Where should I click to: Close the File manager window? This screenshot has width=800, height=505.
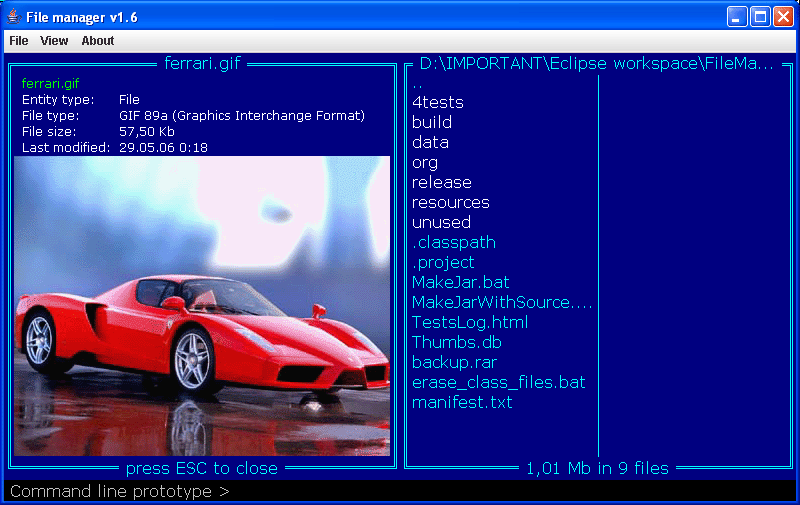[x=783, y=17]
